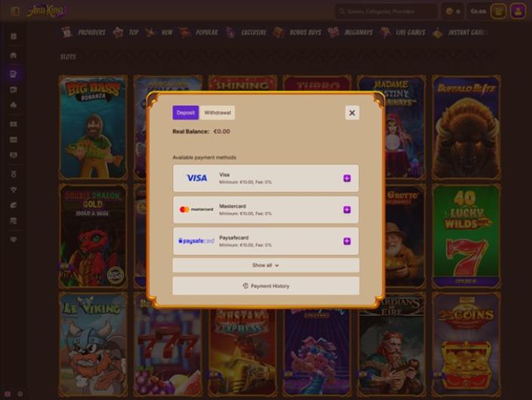Click the Paysafecard logo
The height and width of the screenshot is (400, 532).
[x=196, y=241]
